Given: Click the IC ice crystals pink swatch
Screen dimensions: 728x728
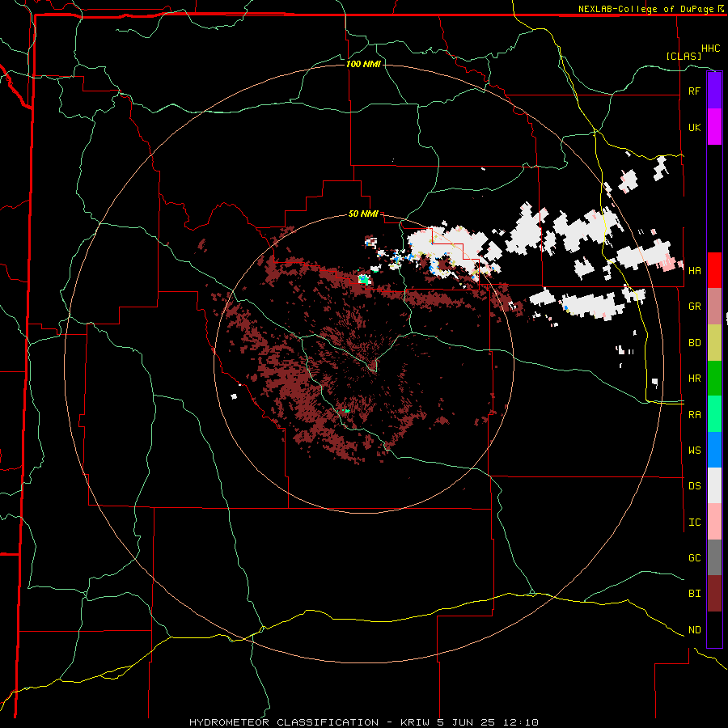Looking at the screenshot, I should [714, 522].
